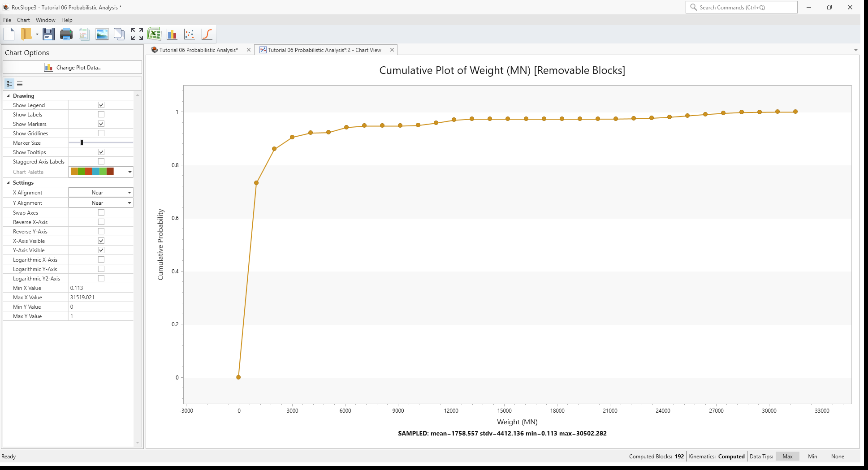Edit the Min Y Value field
The width and height of the screenshot is (868, 470).
[x=101, y=307]
